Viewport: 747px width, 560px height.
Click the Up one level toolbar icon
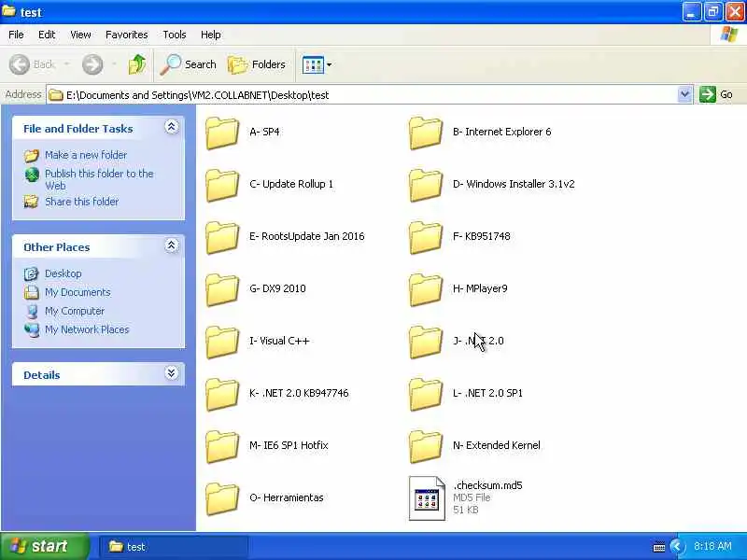pyautogui.click(x=137, y=64)
